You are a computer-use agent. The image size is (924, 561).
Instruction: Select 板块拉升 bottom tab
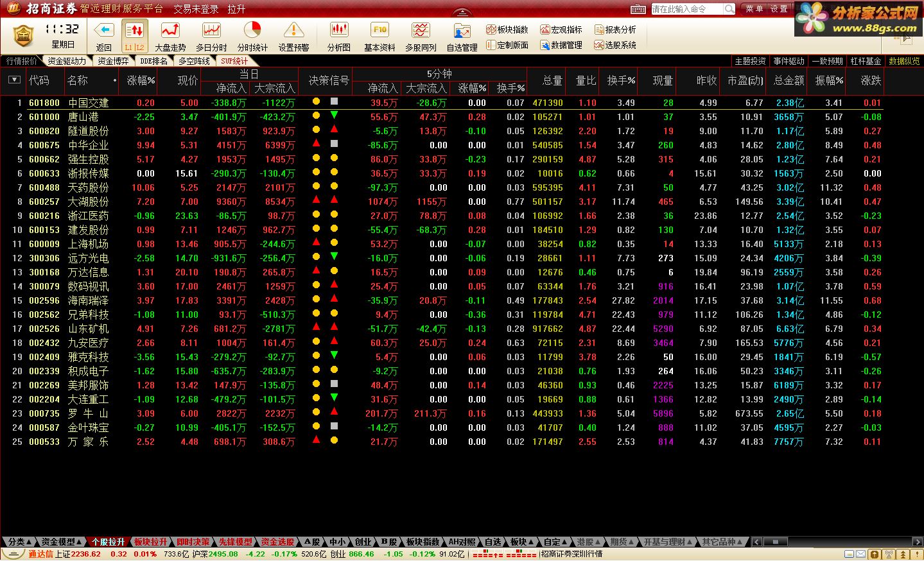pos(151,542)
